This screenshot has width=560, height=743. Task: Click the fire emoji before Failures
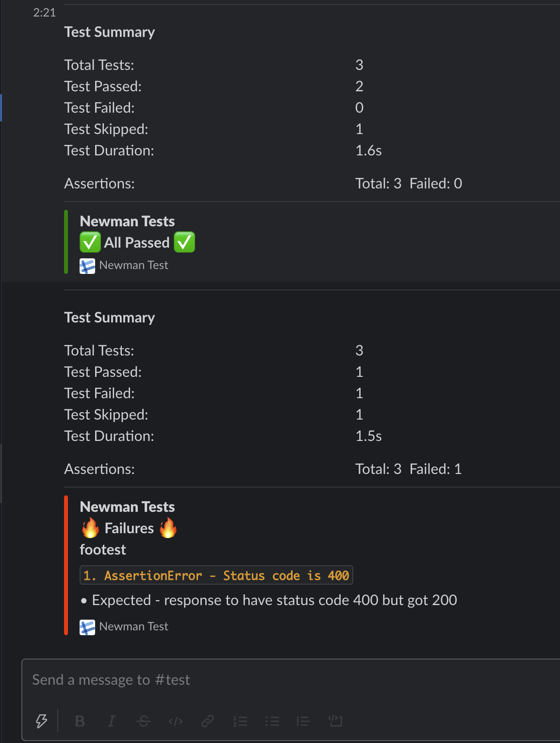click(90, 528)
